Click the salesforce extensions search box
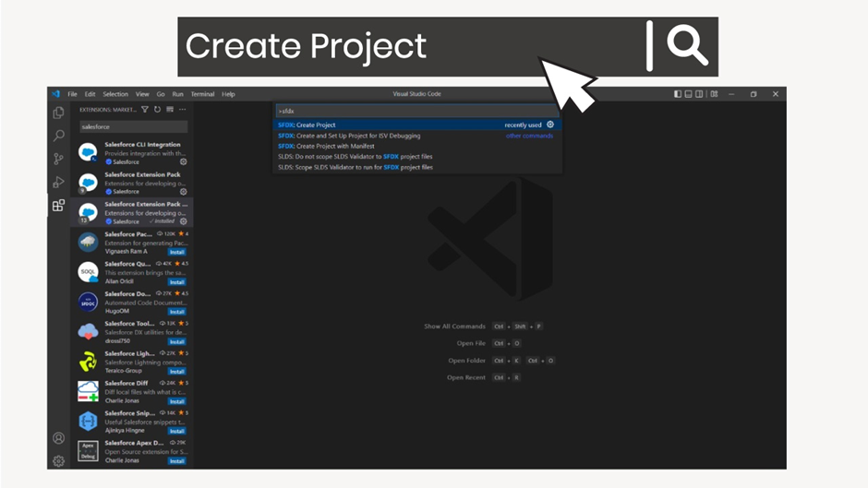868x488 pixels. (133, 126)
